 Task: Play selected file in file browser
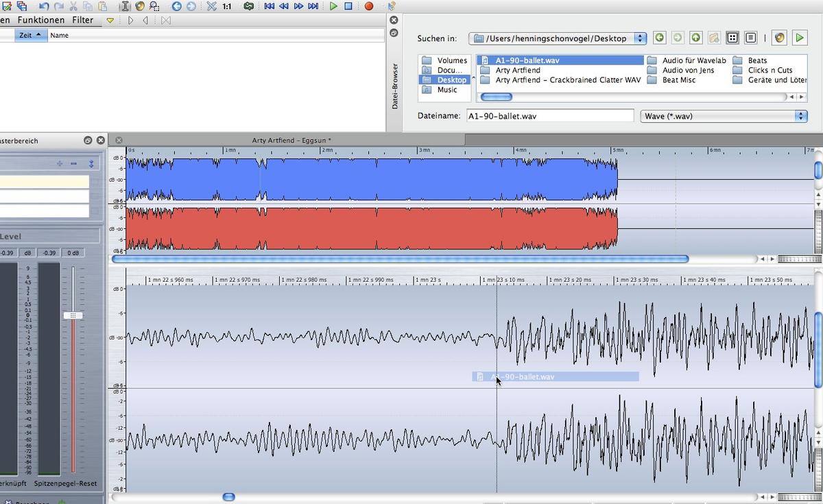point(800,38)
